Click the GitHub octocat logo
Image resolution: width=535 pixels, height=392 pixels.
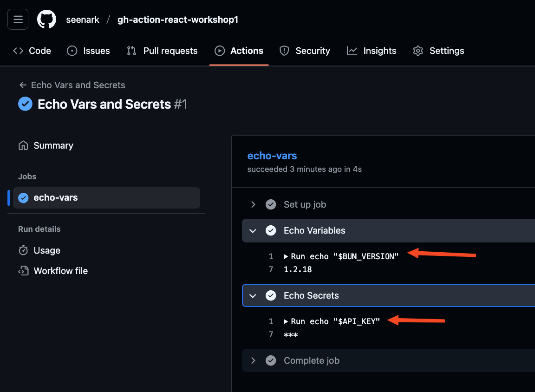[46, 20]
